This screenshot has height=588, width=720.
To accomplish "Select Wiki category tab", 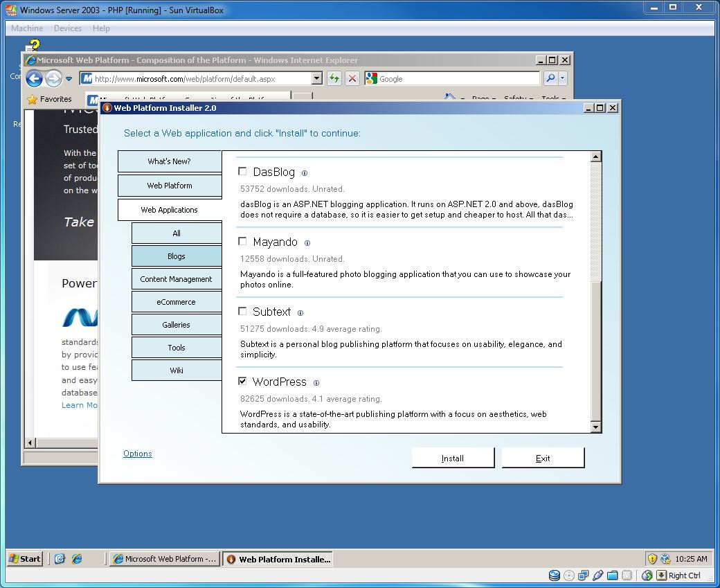I will point(177,371).
